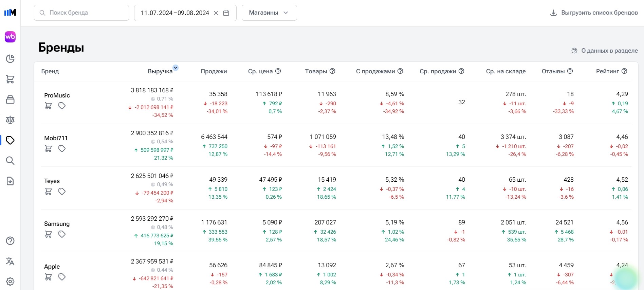This screenshot has width=644, height=290.
Task: Open the Mobi711 brand
Action: click(56, 138)
